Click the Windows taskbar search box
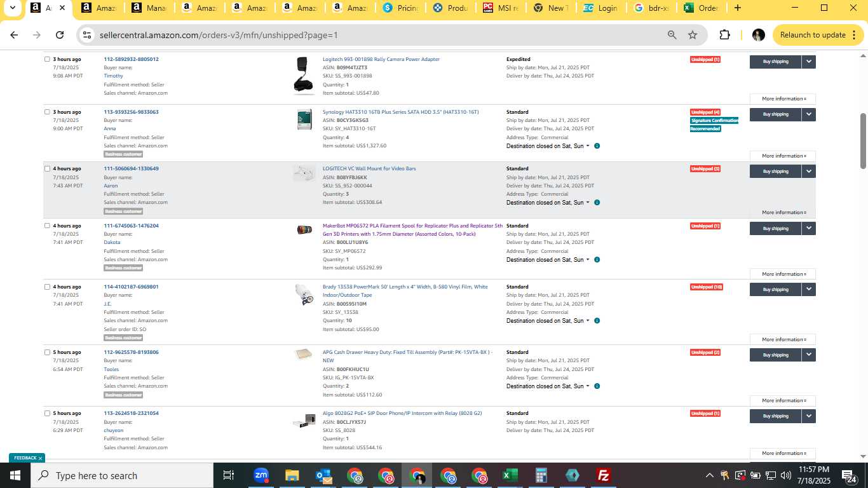This screenshot has height=488, width=868. [122, 475]
